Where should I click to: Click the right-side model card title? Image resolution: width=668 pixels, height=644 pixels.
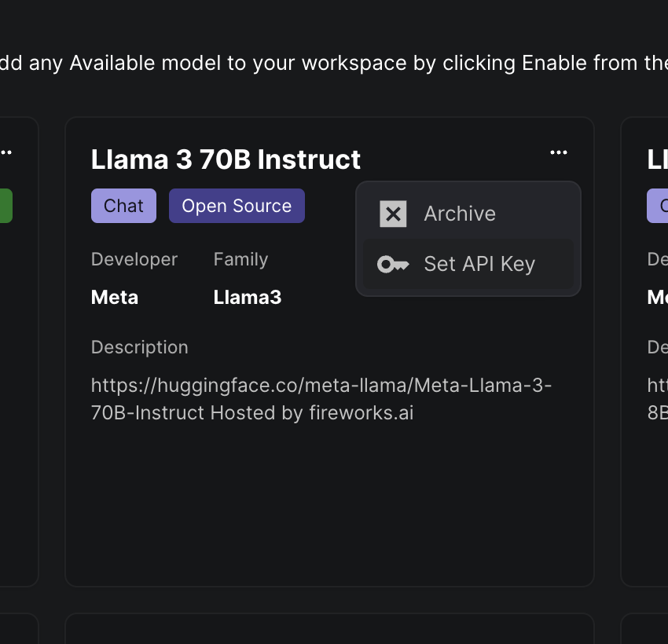click(657, 159)
